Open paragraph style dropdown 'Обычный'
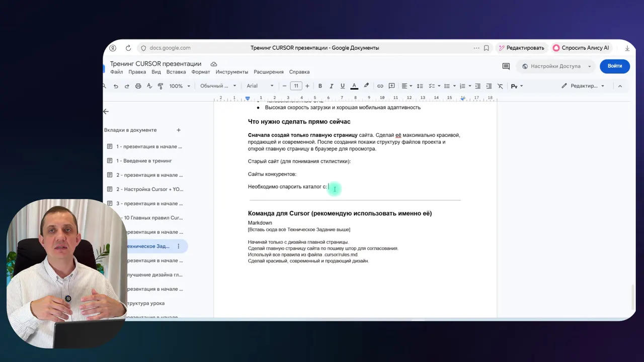Image resolution: width=644 pixels, height=362 pixels. point(218,86)
